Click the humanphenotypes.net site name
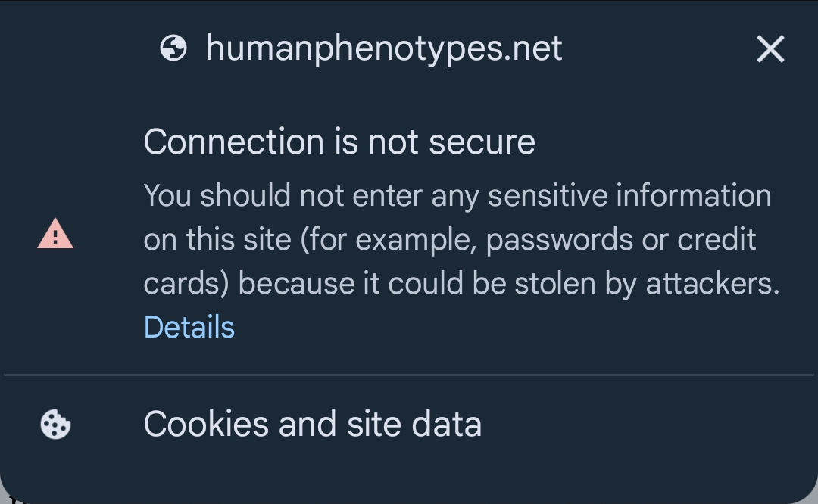The height and width of the screenshot is (504, 818). coord(384,48)
